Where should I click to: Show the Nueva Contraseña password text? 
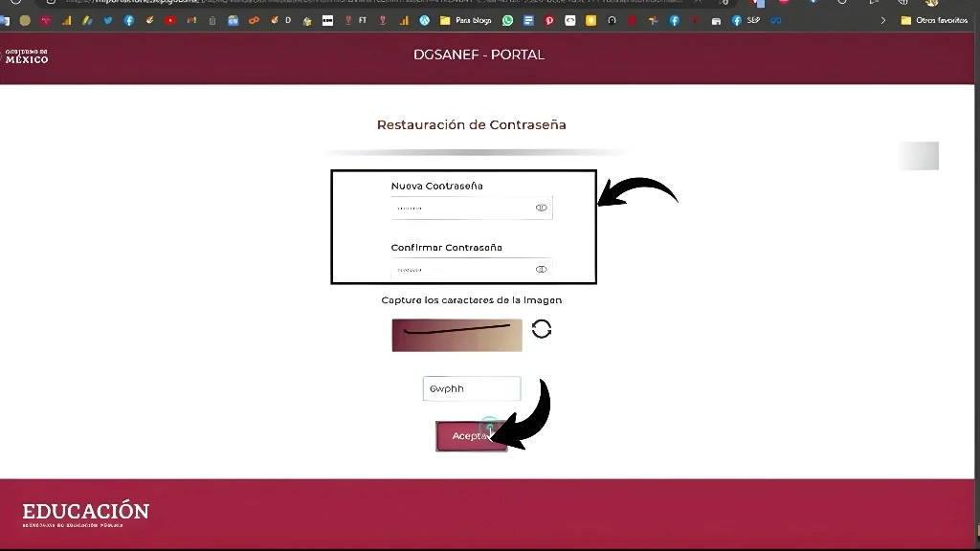[541, 207]
